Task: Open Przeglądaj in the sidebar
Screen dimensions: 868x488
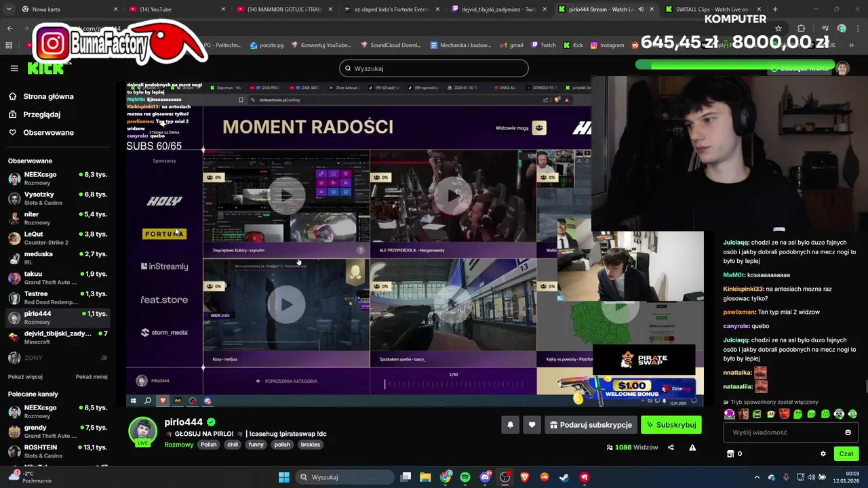Action: [x=41, y=115]
